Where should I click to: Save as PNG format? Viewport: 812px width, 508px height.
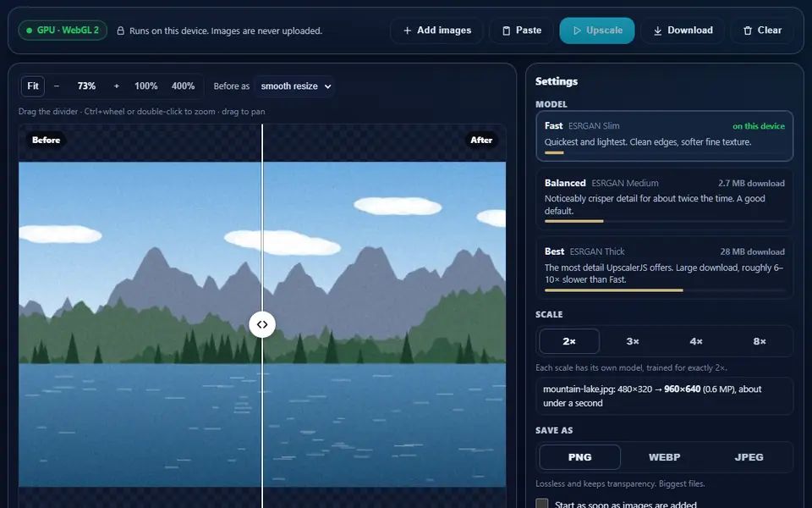click(x=579, y=457)
